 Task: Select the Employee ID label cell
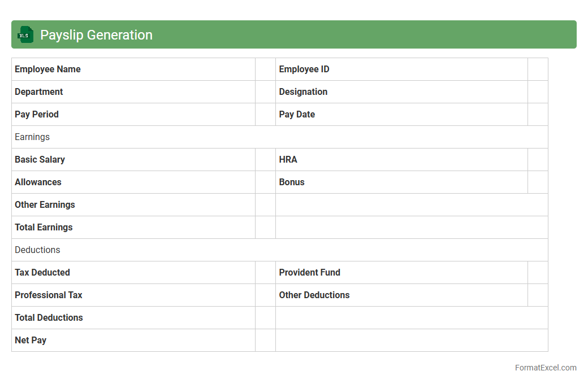401,69
